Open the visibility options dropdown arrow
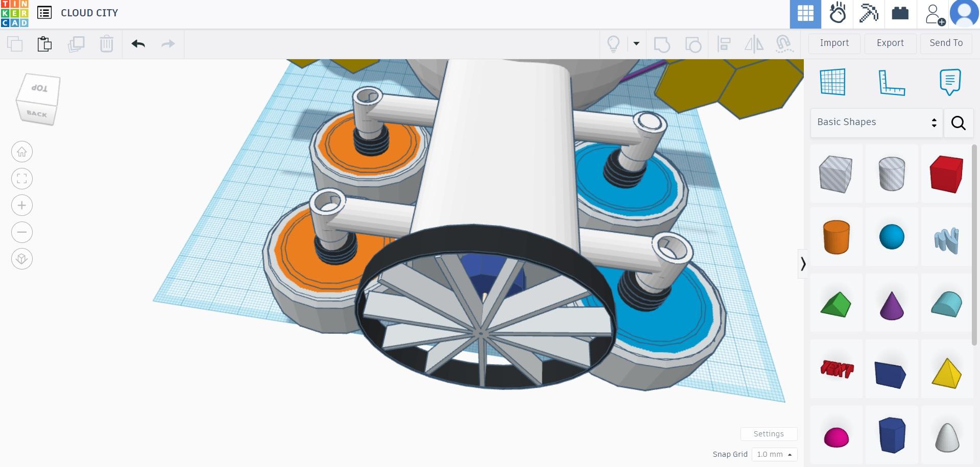The height and width of the screenshot is (467, 980). [636, 43]
